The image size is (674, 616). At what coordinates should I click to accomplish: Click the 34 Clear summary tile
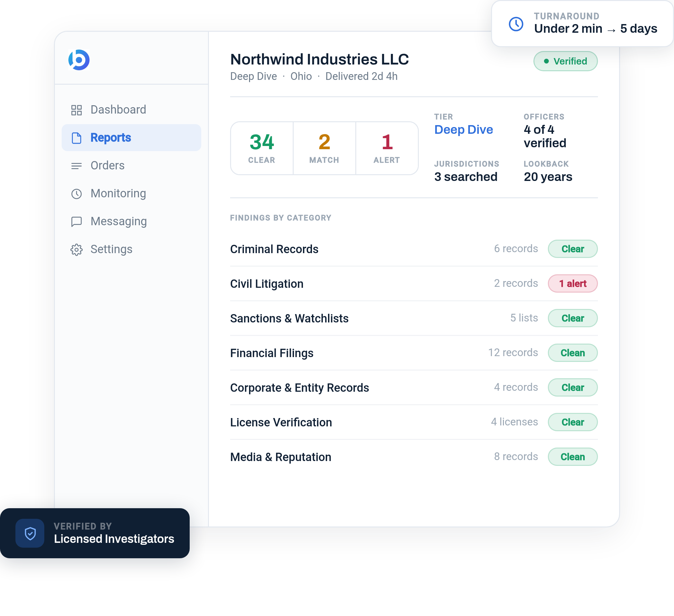(x=262, y=148)
